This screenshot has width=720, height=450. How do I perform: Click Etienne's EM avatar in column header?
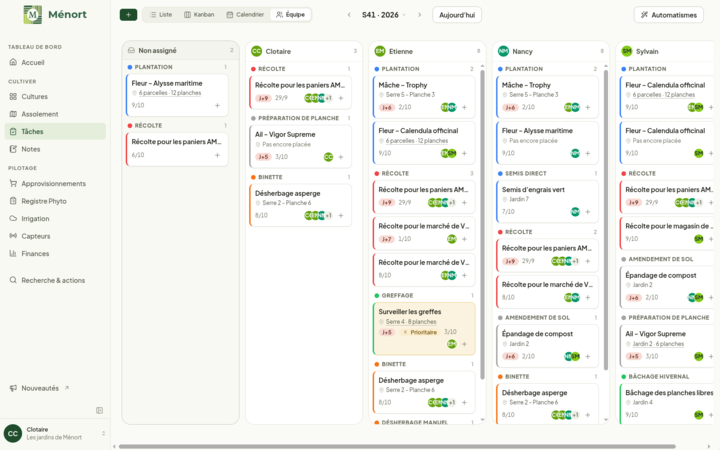[380, 51]
